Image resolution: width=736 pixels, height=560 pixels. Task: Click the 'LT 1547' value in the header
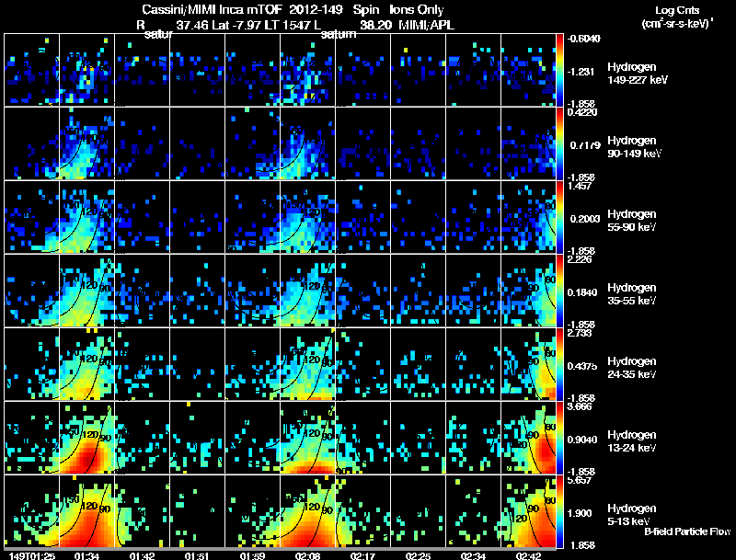(x=288, y=25)
